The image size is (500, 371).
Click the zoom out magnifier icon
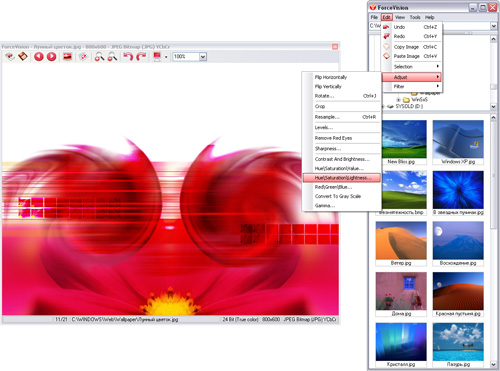[112, 57]
